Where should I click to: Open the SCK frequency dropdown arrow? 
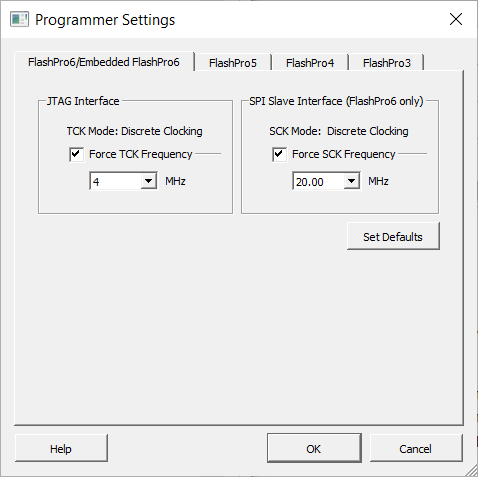coord(351,181)
